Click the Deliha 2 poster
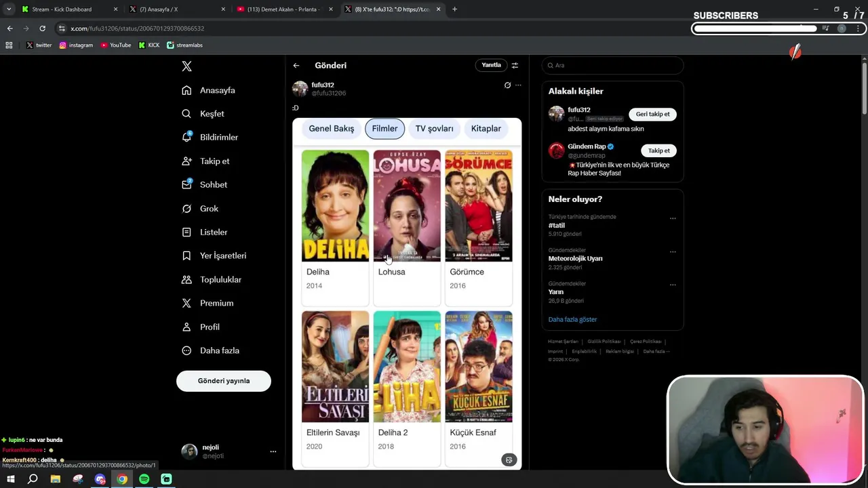868x488 pixels. [407, 367]
